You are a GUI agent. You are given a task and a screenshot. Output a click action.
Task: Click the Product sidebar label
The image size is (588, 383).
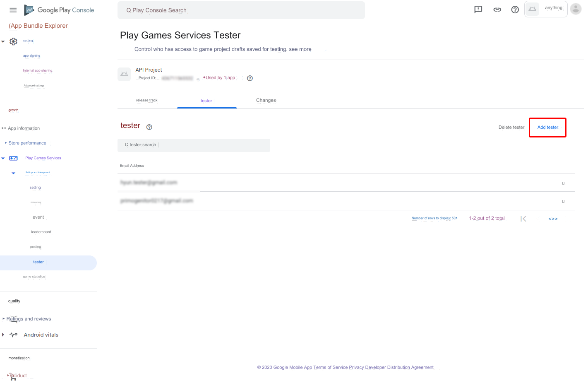pyautogui.click(x=18, y=376)
